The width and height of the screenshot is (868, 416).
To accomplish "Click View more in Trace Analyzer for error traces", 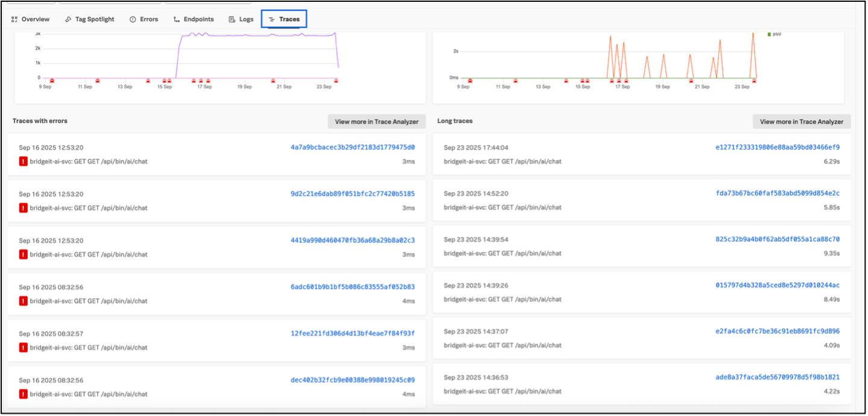I will pyautogui.click(x=376, y=121).
